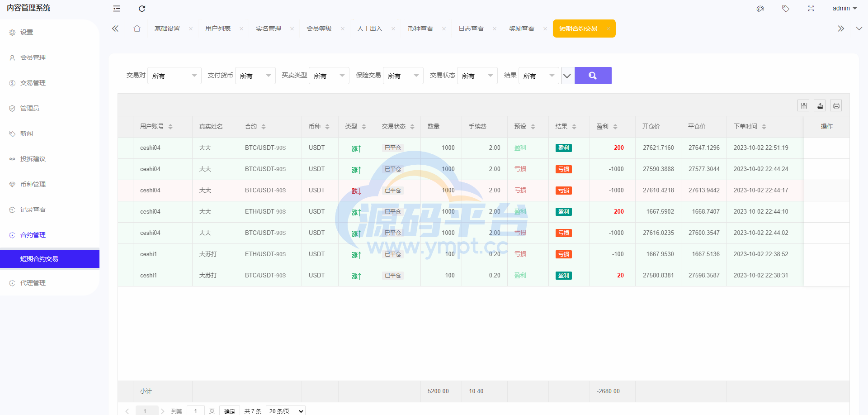This screenshot has height=415, width=868.
Task: Open the theme palette icon in header
Action: [760, 9]
